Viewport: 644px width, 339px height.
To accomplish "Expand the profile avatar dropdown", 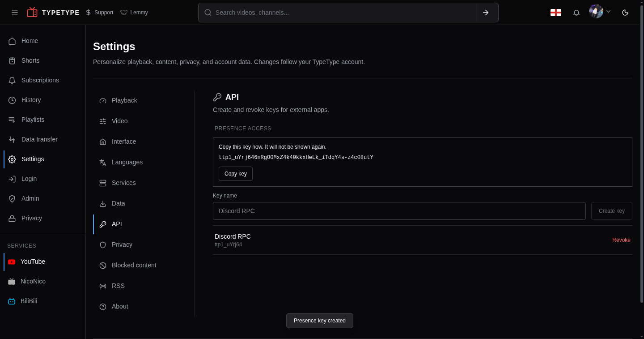I will click(x=600, y=12).
